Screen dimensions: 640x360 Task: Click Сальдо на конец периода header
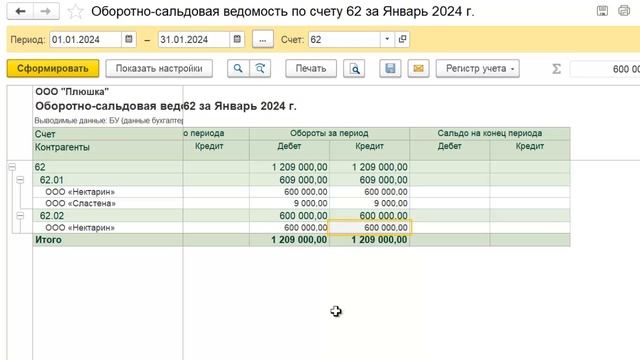pos(490,133)
